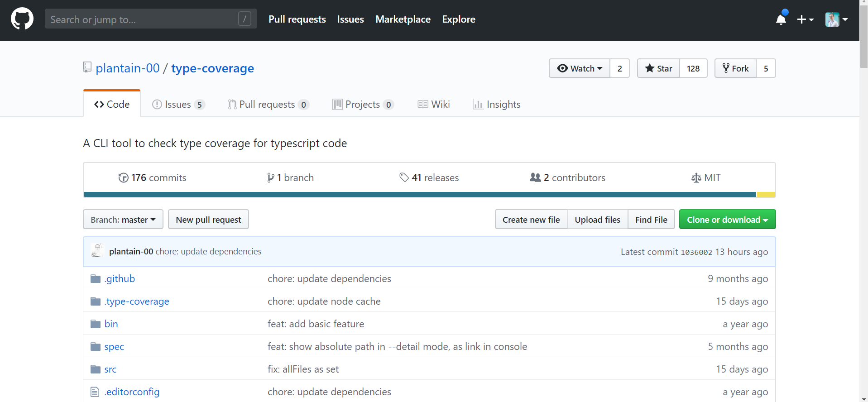
Task: View the 41 releases
Action: tap(429, 177)
